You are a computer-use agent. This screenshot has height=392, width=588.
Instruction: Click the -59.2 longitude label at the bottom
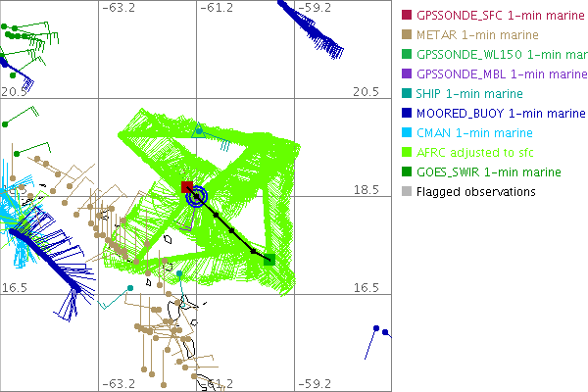tap(316, 383)
